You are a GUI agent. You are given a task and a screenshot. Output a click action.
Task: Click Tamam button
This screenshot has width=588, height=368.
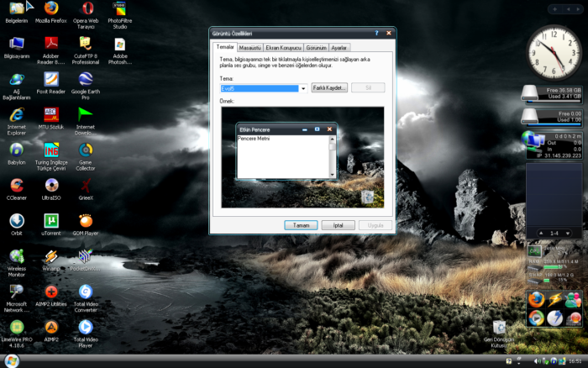pyautogui.click(x=301, y=225)
